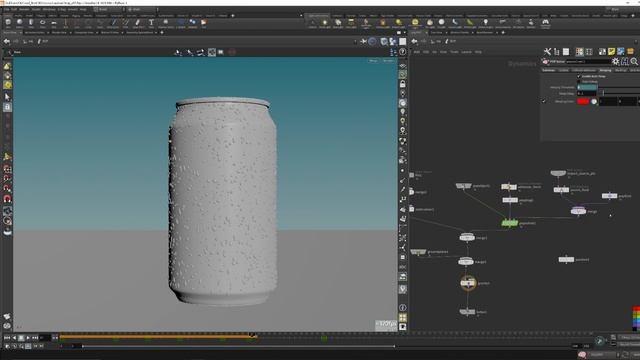Viewport: 640px width, 360px height.
Task: Maximize the viewport with white square icon
Action: point(402,41)
